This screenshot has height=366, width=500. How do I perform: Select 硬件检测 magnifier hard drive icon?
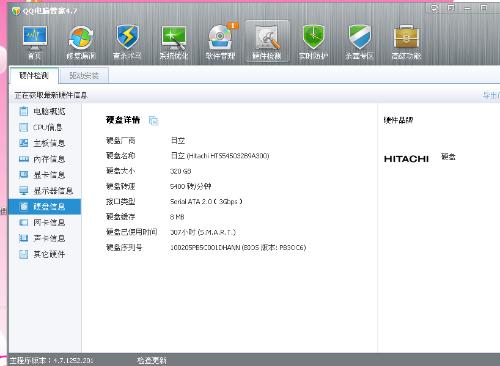267,41
